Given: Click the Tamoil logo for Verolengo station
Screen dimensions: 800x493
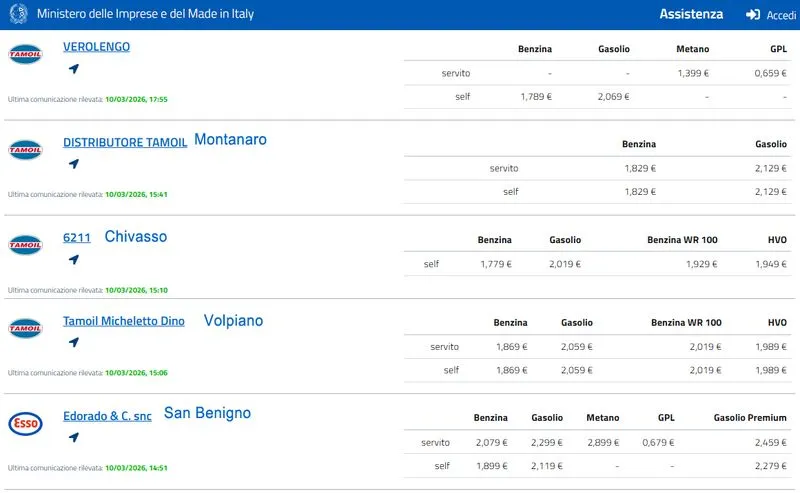Looking at the screenshot, I should [x=25, y=55].
